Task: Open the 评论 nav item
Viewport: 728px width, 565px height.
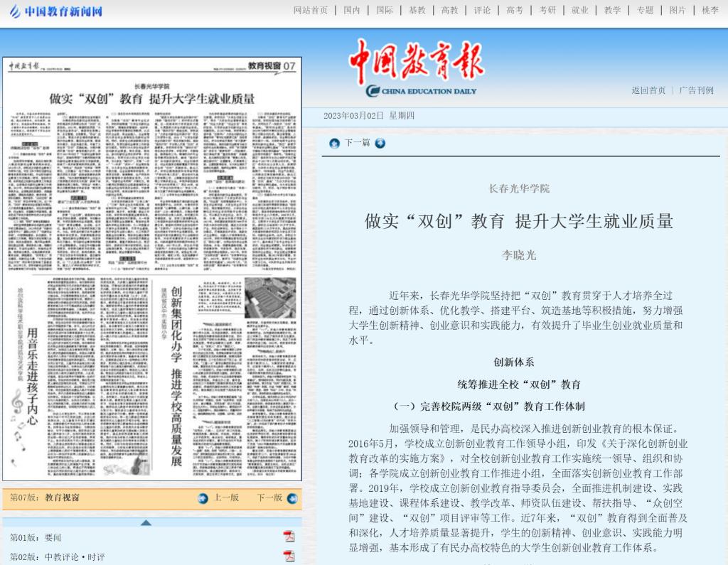Action: 482,10
